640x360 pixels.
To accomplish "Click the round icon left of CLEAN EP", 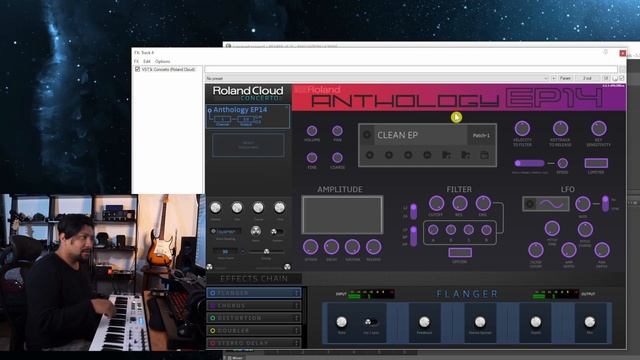I will [x=367, y=135].
